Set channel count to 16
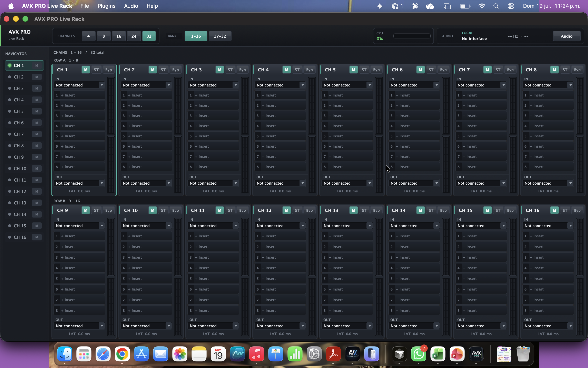The image size is (588, 368). [119, 36]
